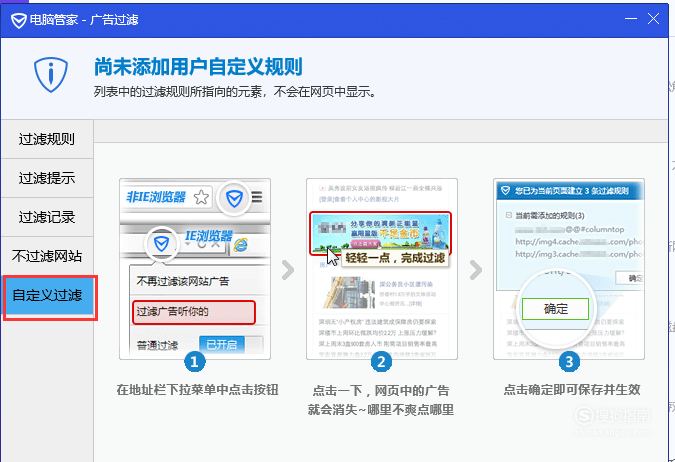Click the 电脑管家 - 广告过滤 window title
Screen dimensions: 675x462
[84, 20]
